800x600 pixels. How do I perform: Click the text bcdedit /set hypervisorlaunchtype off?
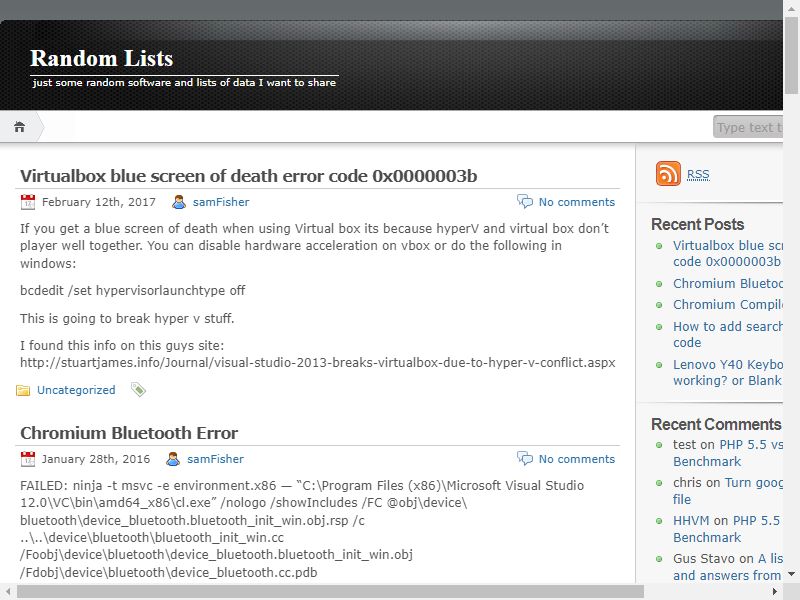133,291
